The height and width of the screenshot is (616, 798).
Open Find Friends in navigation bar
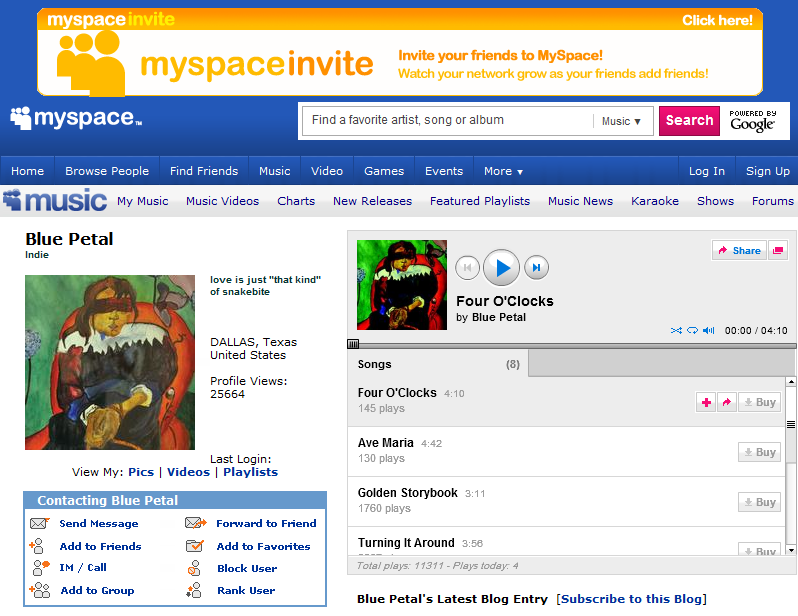point(204,171)
